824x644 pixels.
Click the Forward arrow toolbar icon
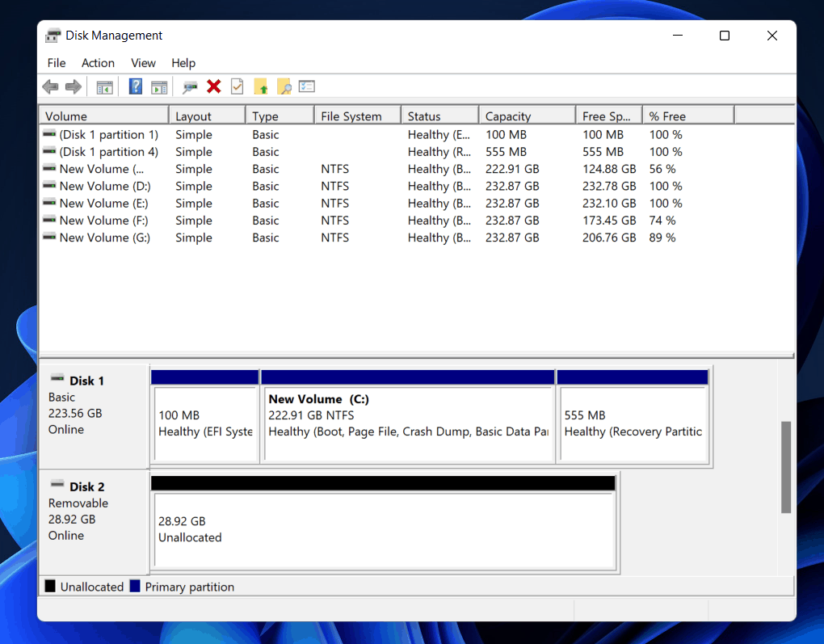[x=73, y=86]
